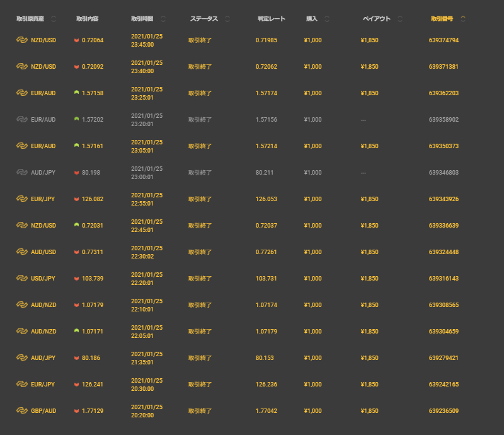Click the USD/JPY currency pair icon
Screen dimensions: 504x435
point(21,278)
